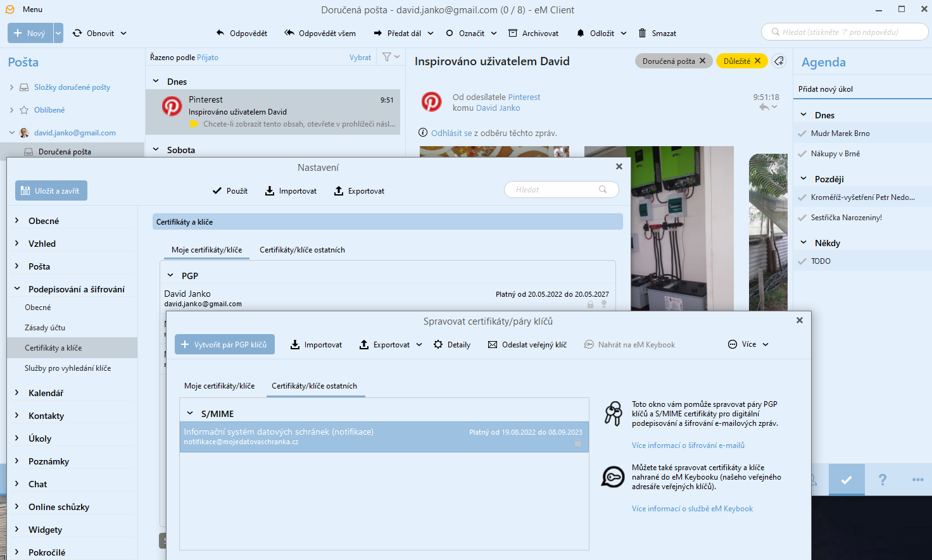The width and height of the screenshot is (932, 560).
Task: Click the message filter funnel icon
Action: pos(387,57)
